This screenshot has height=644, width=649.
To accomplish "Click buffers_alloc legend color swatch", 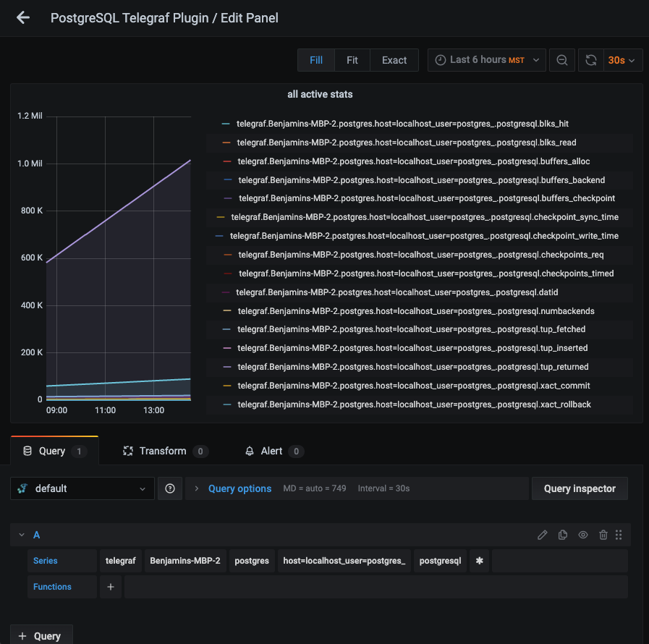I will (x=226, y=161).
